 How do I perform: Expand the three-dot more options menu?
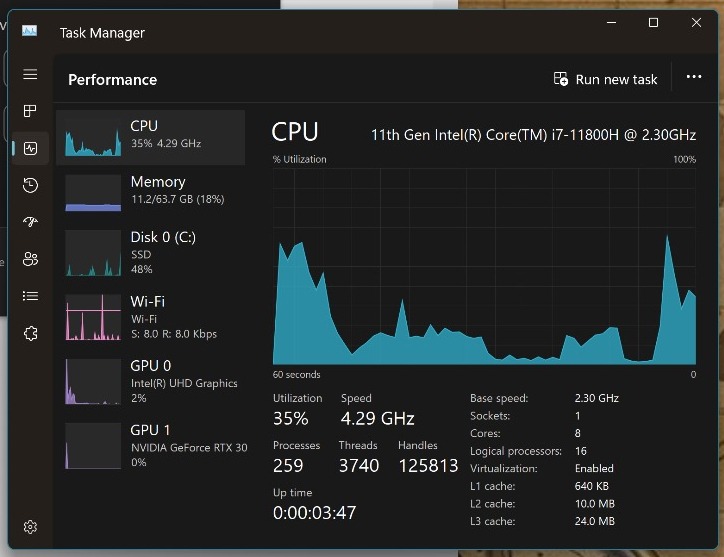pos(694,78)
